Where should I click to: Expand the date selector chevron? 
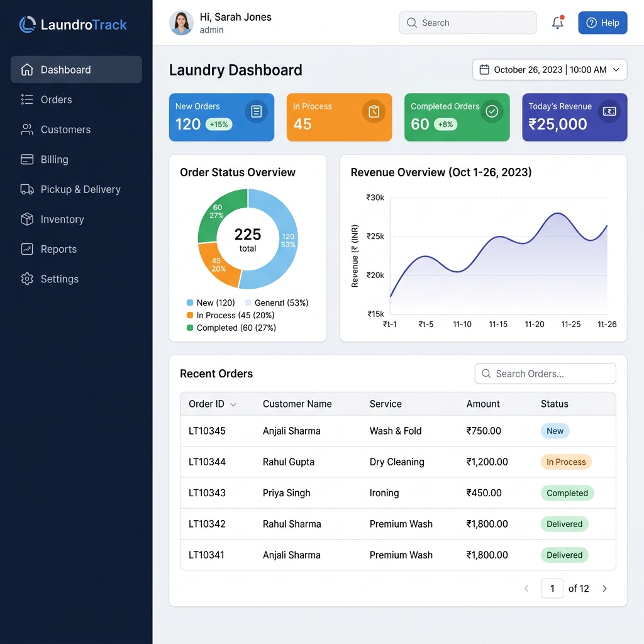pyautogui.click(x=616, y=70)
